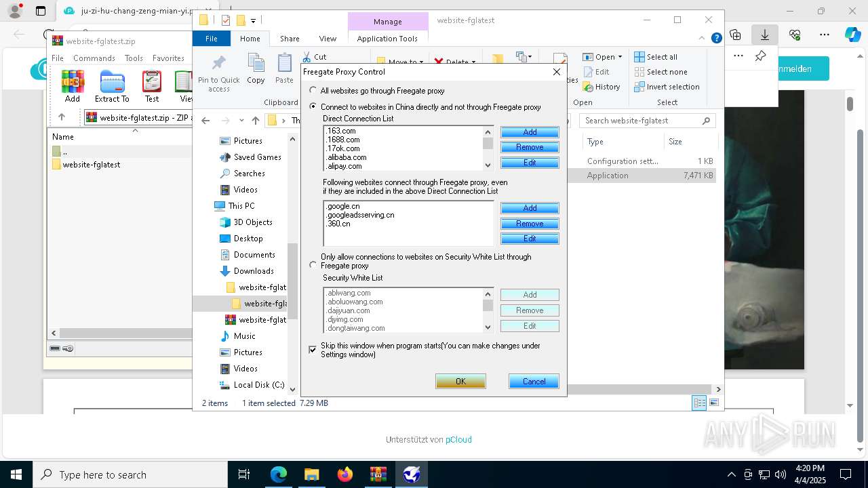Switch Explorer to details view icon

tap(699, 403)
